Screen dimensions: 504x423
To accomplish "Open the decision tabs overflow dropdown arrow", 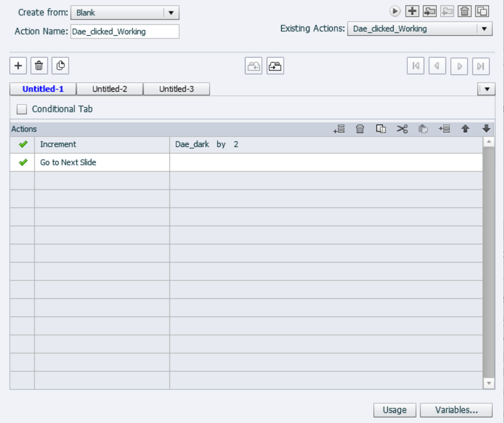I will [486, 89].
